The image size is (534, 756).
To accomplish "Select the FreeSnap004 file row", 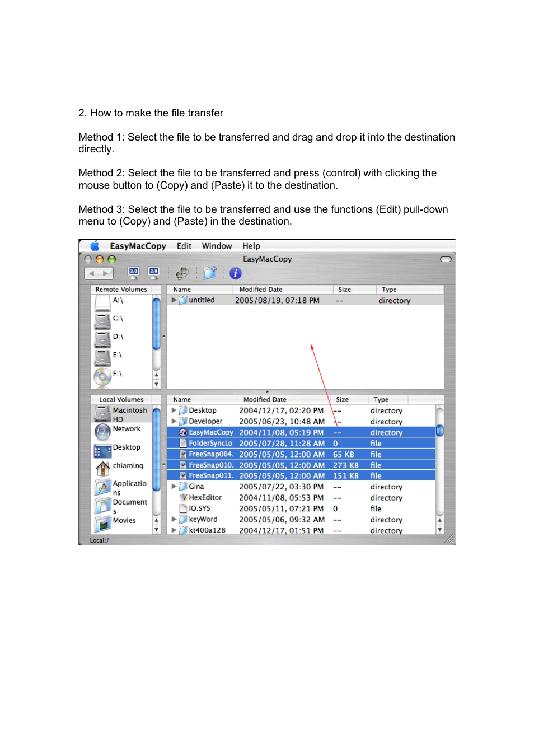I will pyautogui.click(x=301, y=454).
